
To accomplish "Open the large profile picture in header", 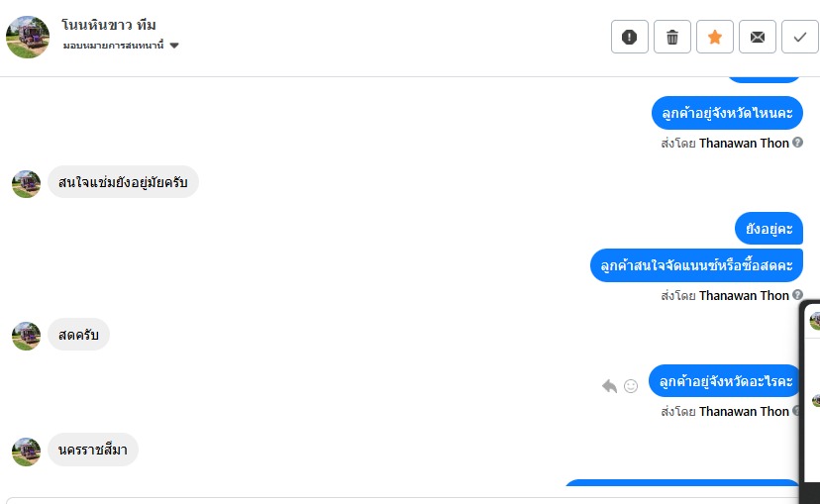I will [x=28, y=37].
